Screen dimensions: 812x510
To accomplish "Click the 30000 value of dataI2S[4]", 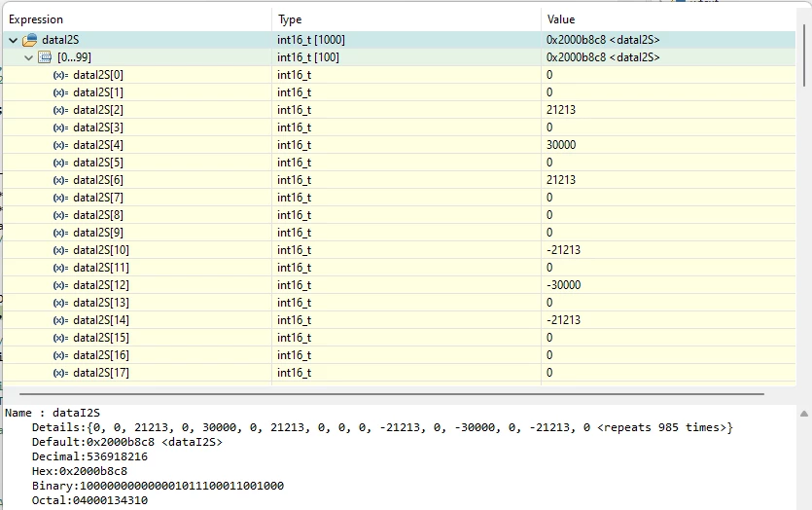I will click(561, 145).
